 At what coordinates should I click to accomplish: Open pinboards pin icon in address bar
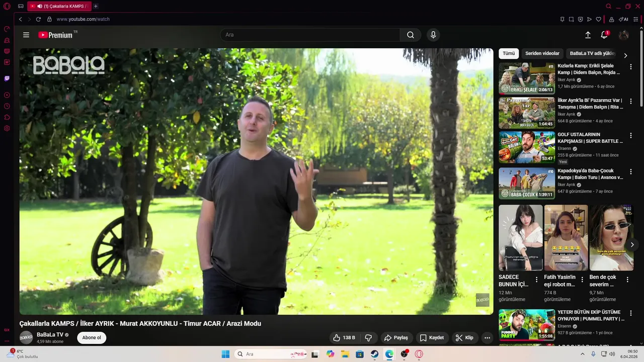562,19
